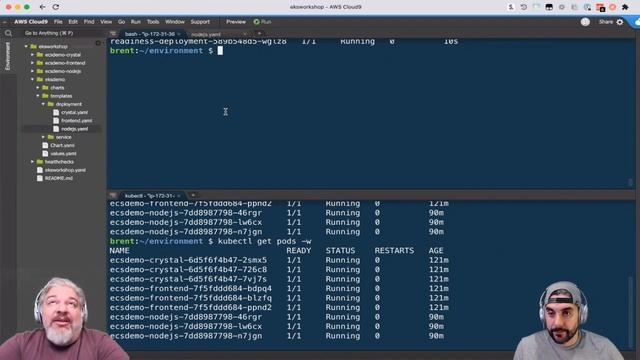The height and width of the screenshot is (360, 640).
Task: Click the Preview button
Action: 236,22
